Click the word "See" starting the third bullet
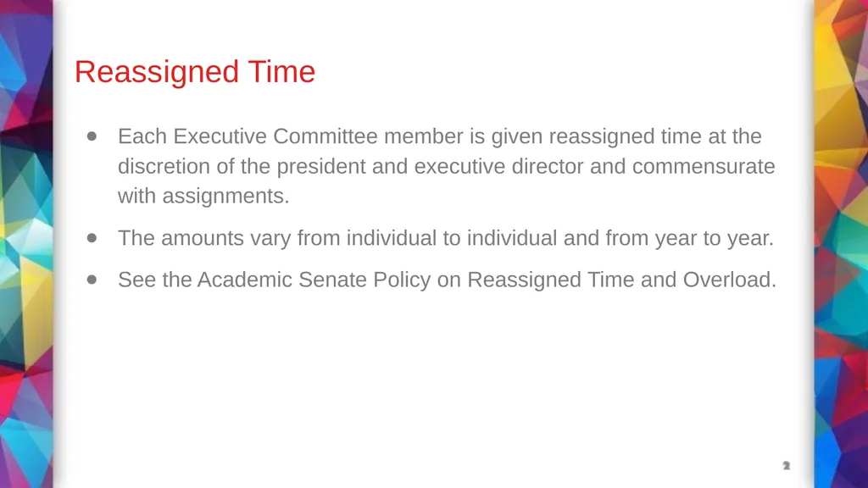 coord(136,280)
